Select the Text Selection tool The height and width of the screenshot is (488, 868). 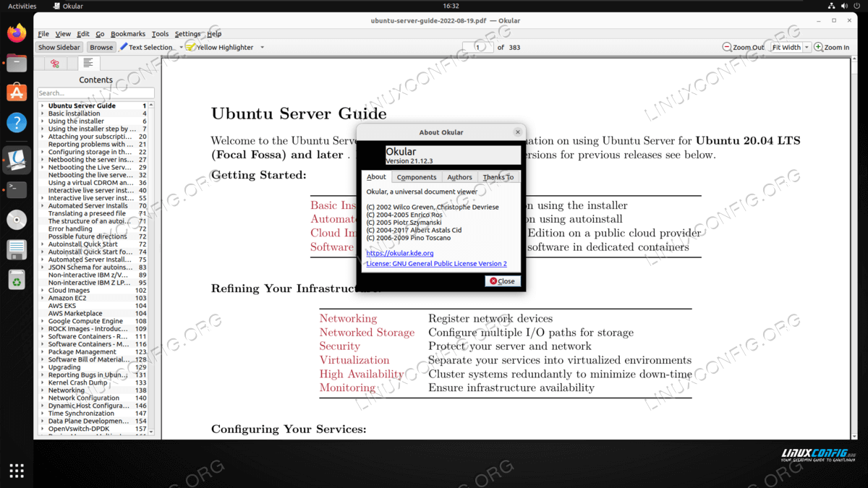coord(147,48)
